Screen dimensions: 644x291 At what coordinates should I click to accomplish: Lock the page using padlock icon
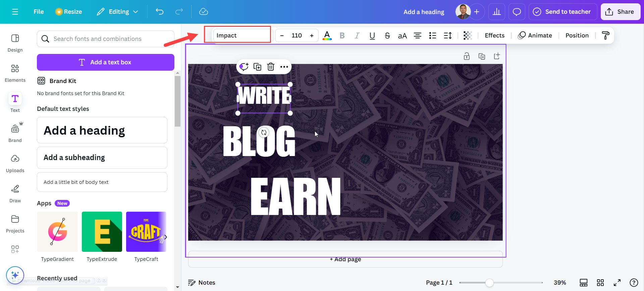[467, 56]
